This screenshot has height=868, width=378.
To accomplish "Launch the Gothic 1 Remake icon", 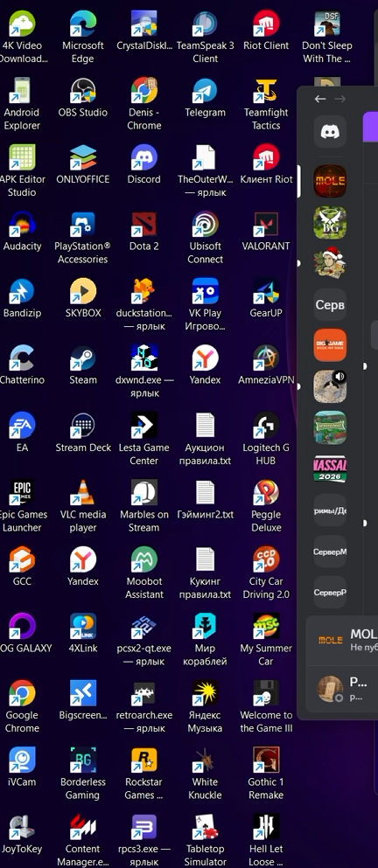I will (x=266, y=761).
